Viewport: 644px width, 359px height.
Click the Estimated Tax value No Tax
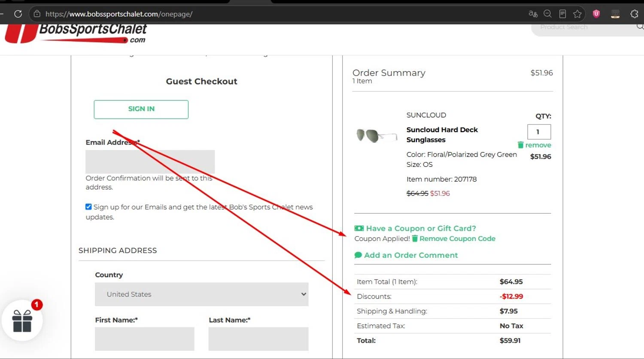(x=511, y=326)
